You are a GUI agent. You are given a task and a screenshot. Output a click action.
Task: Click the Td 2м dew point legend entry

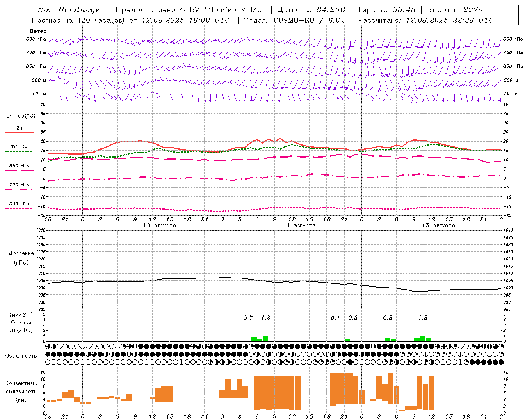coord(19,147)
